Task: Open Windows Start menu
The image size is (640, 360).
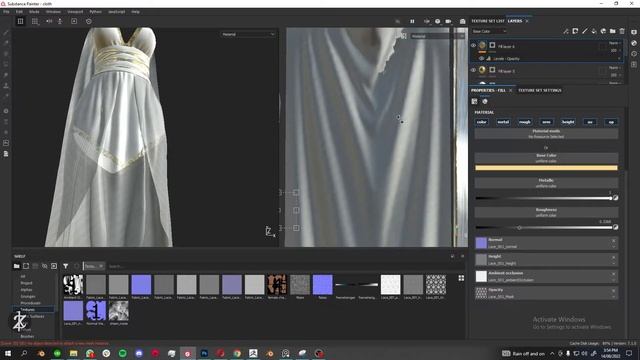Action: pos(8,353)
